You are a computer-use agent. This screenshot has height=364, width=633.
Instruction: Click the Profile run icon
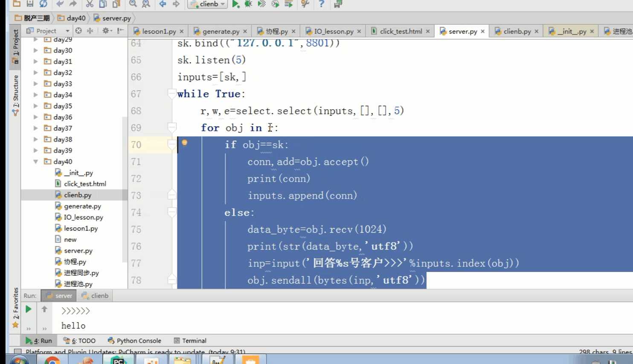[x=275, y=4]
